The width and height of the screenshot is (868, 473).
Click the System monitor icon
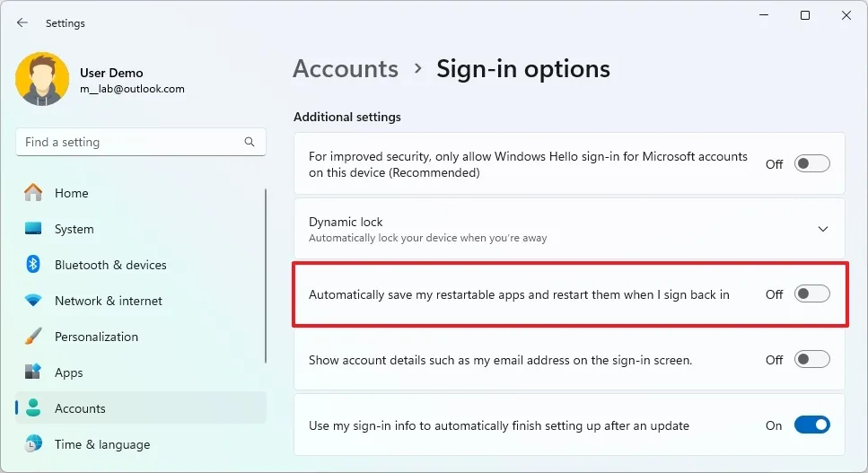point(33,229)
